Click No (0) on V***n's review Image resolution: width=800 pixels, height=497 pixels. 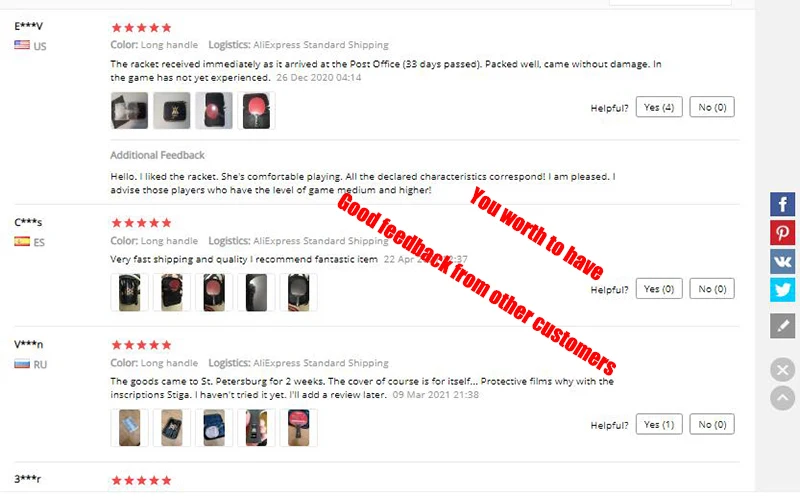point(712,424)
